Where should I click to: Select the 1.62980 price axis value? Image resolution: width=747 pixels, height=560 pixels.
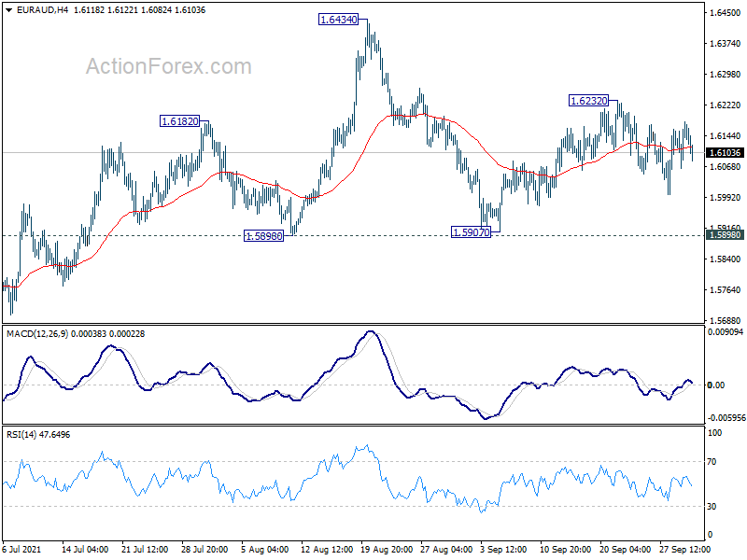pyautogui.click(x=726, y=75)
